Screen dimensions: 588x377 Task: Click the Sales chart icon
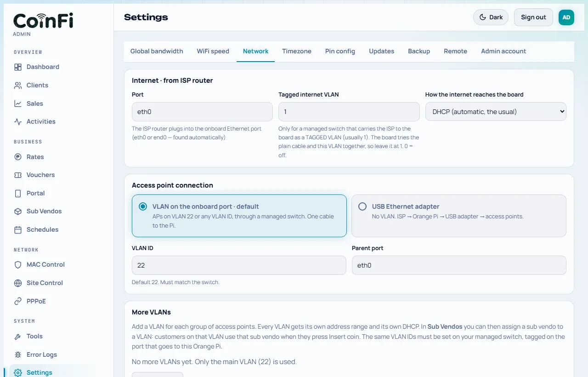point(18,104)
